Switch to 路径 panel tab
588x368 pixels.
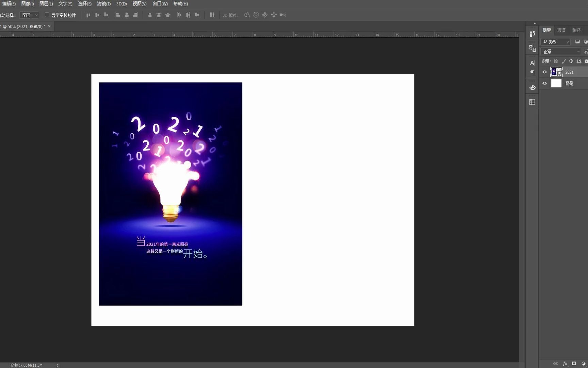(576, 30)
